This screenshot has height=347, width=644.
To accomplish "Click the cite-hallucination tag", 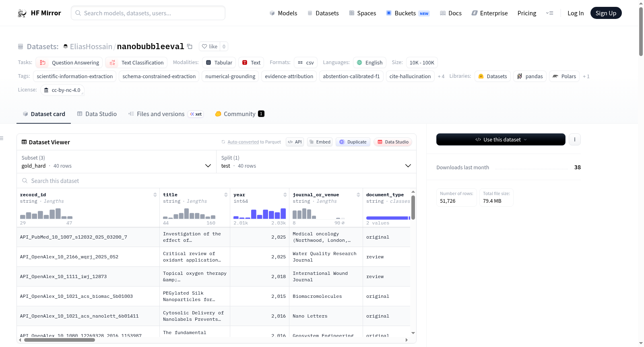I will (x=410, y=76).
